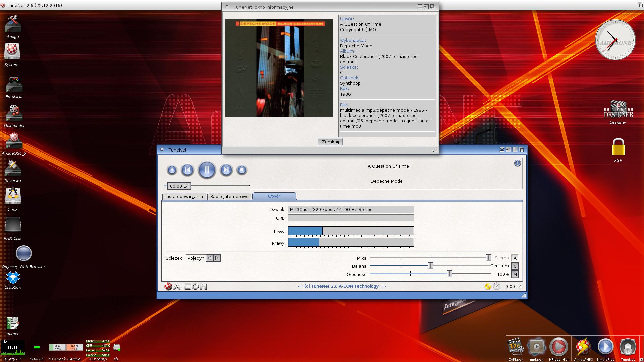Select the Utwór tab
644x362 pixels.
point(274,196)
